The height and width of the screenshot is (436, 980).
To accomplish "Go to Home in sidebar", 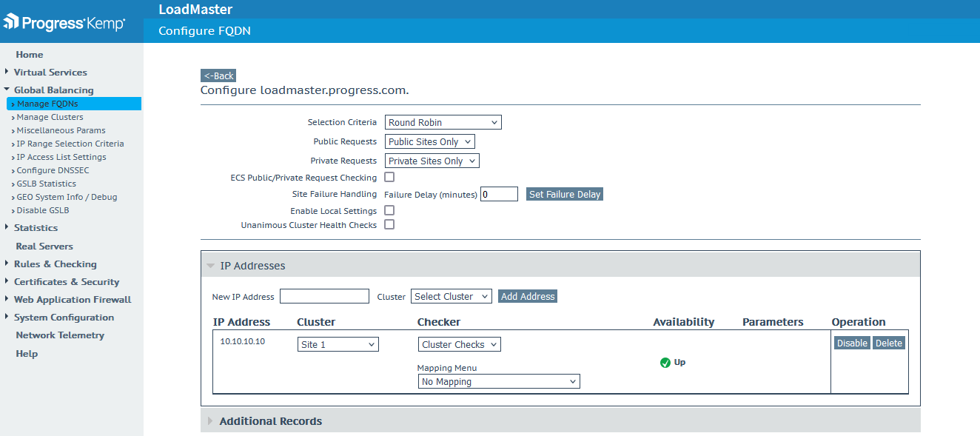I will (30, 54).
